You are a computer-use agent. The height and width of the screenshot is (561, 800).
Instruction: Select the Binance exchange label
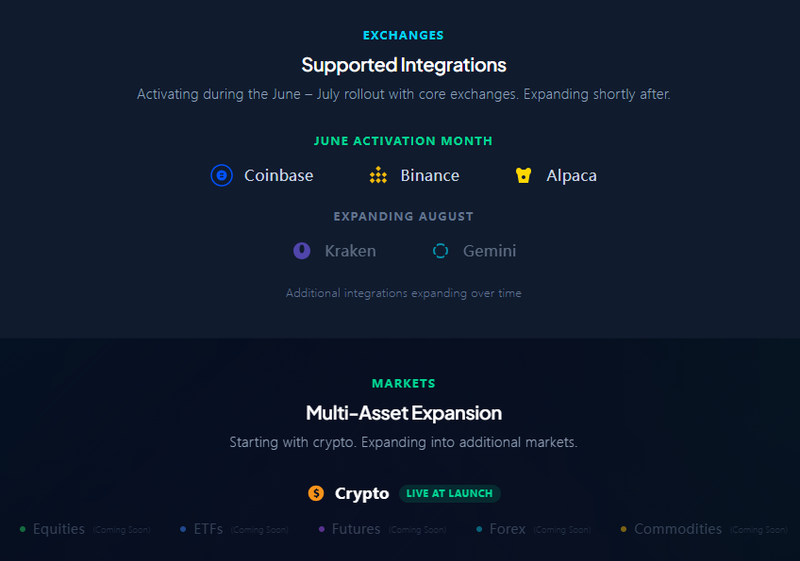[x=430, y=175]
